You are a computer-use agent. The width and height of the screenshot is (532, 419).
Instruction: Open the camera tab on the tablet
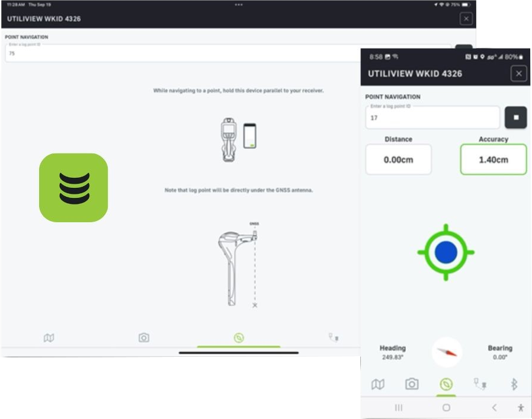click(x=143, y=338)
